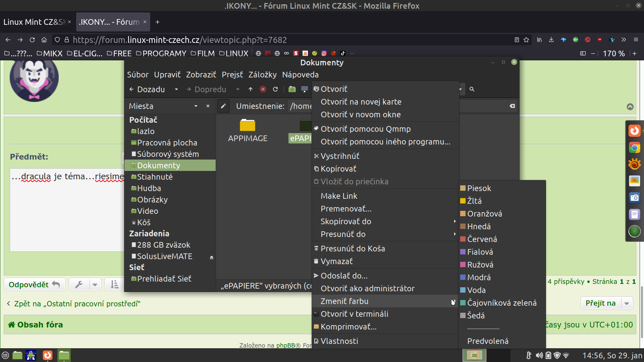This screenshot has width=644, height=362.
Task: Click the computer toolbar icon
Action: (x=304, y=89)
